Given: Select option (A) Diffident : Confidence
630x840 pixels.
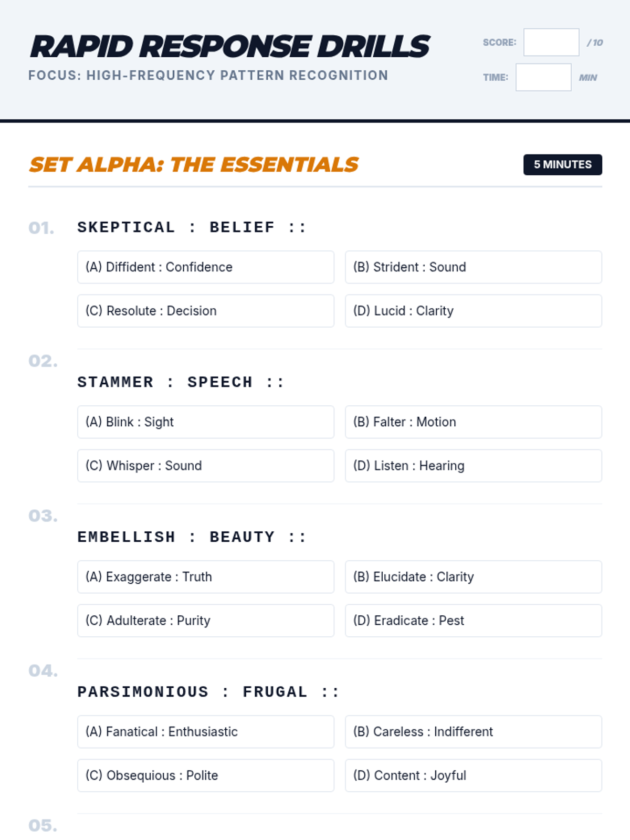Looking at the screenshot, I should 205,267.
